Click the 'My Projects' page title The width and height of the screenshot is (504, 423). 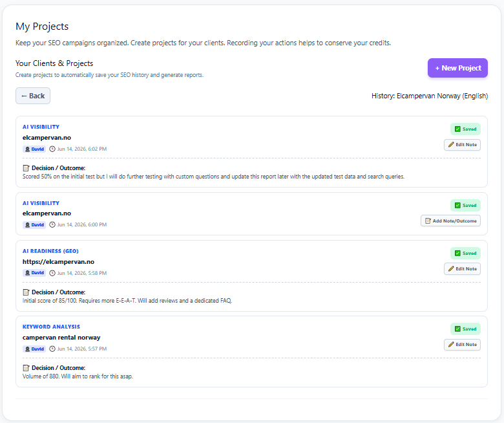pos(42,27)
